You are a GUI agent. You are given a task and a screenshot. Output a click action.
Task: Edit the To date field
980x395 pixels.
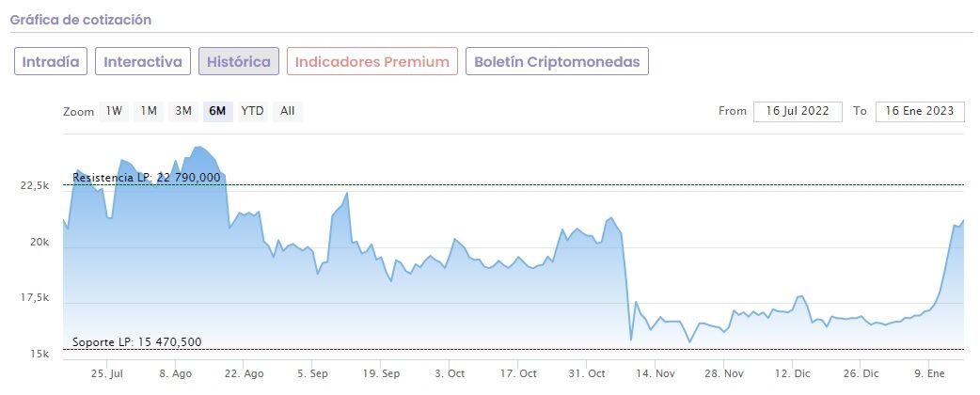920,111
